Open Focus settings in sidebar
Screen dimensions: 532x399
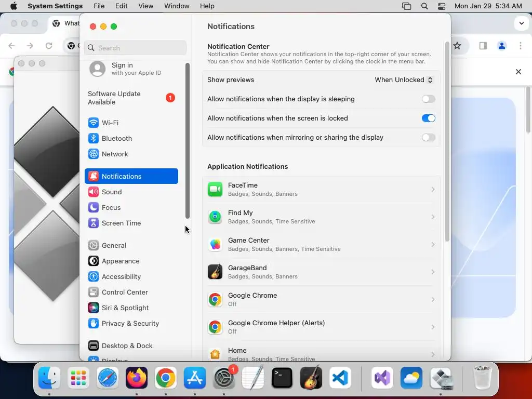tap(131, 208)
